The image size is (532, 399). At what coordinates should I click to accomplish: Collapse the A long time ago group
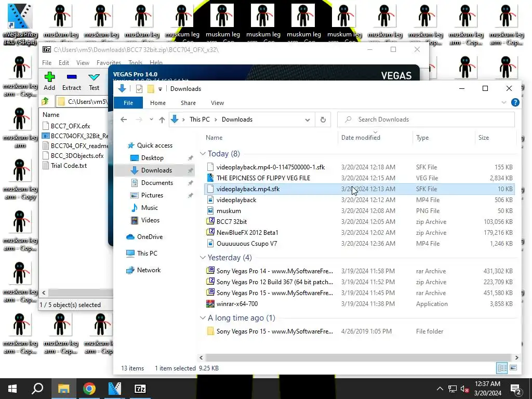pos(203,318)
